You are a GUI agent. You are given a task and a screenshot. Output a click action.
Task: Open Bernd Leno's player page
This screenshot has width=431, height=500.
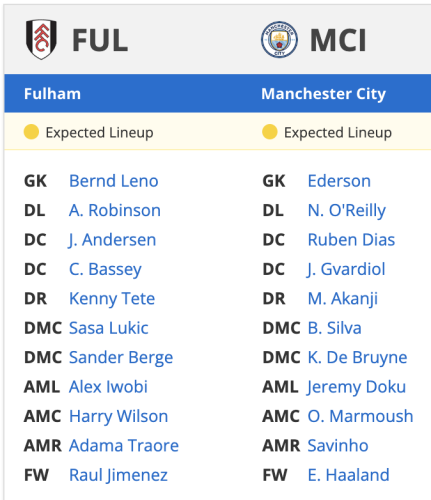click(114, 181)
